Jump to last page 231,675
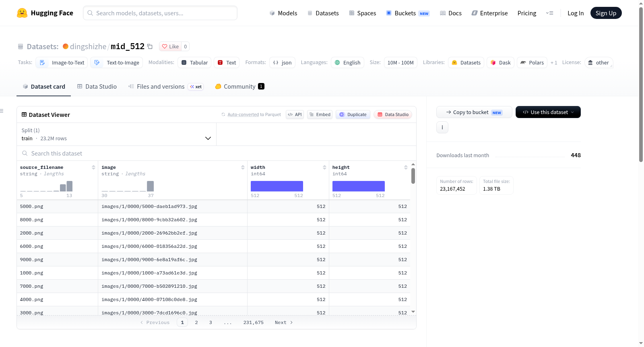The height and width of the screenshot is (347, 644). click(x=254, y=322)
